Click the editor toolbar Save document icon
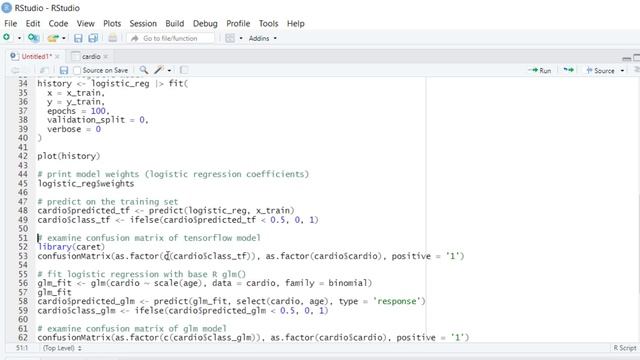 (x=64, y=70)
